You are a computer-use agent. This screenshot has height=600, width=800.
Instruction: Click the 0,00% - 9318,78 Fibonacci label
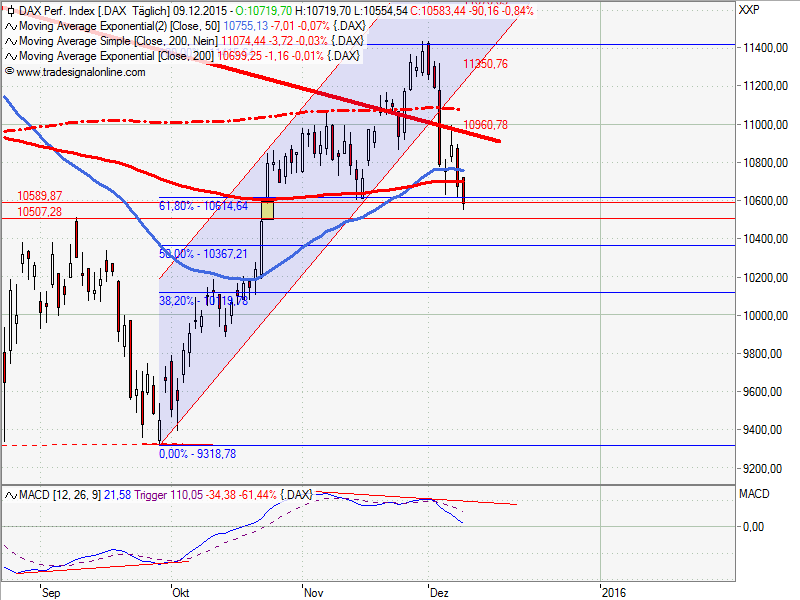(x=200, y=453)
